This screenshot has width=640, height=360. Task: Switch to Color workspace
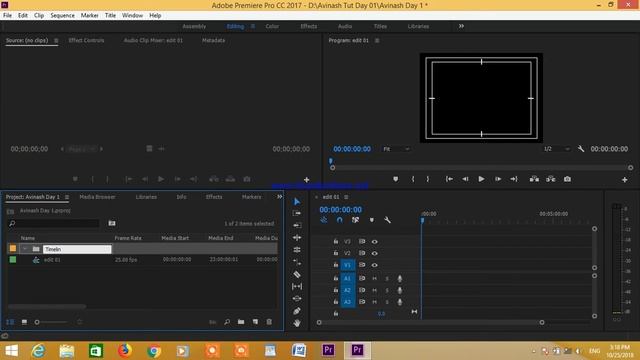tap(272, 26)
